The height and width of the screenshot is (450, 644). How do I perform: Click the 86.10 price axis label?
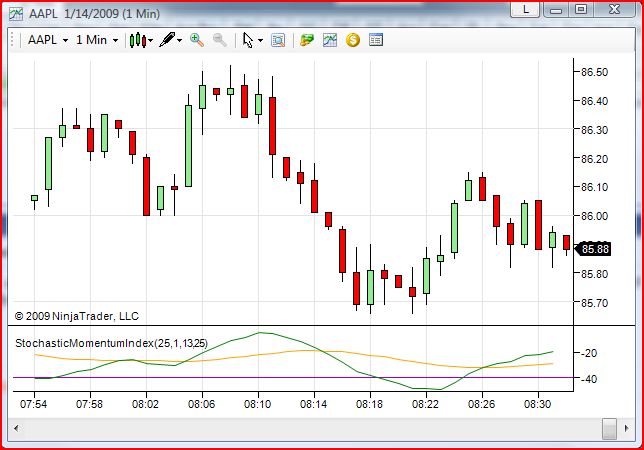tap(594, 187)
